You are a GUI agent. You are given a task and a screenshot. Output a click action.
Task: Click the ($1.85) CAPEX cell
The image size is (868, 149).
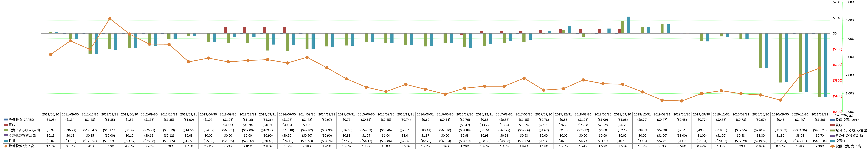coord(110,120)
